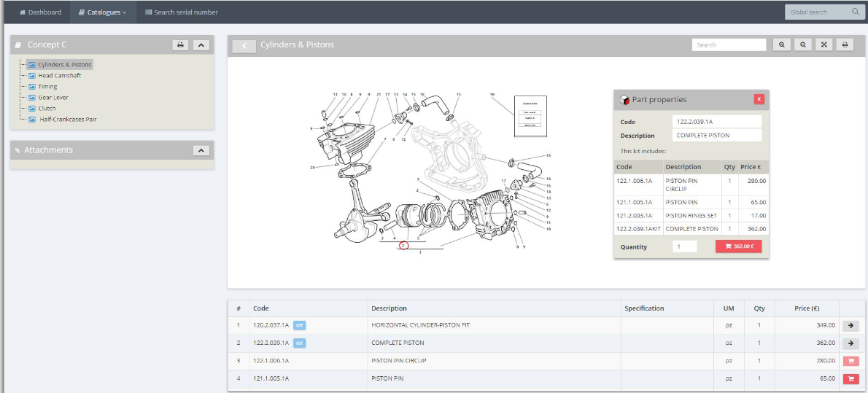Viewport: 868px width, 393px height.
Task: Click the KIT badge on row 122.2.039.1A
Action: point(299,343)
